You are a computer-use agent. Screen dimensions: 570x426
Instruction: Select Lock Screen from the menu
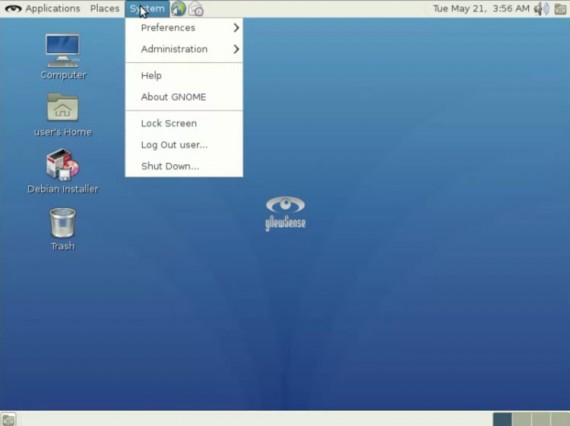click(x=184, y=124)
